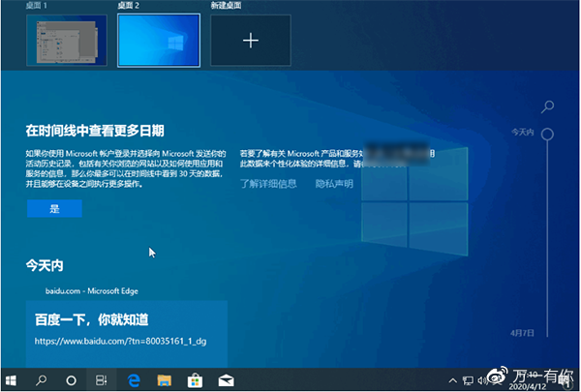Click the taskbar search magnifier icon
The height and width of the screenshot is (392, 581).
coord(43,380)
